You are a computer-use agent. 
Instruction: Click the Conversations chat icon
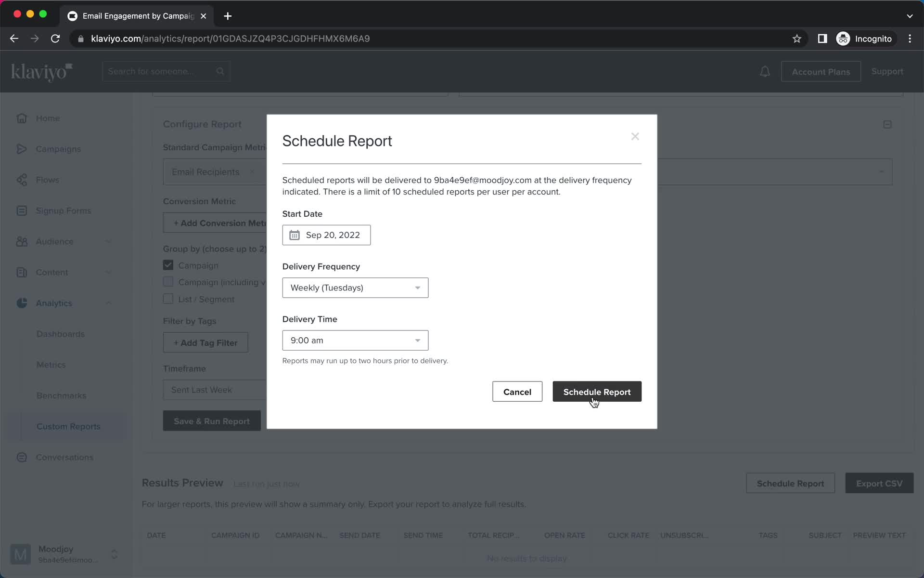(x=22, y=457)
